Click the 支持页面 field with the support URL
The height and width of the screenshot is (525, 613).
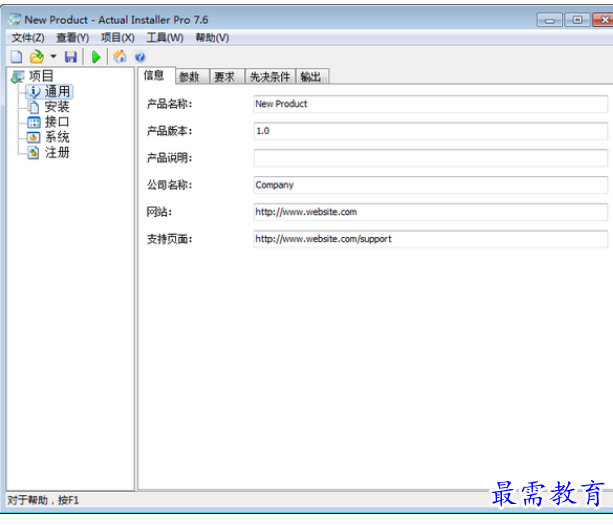[x=431, y=239]
